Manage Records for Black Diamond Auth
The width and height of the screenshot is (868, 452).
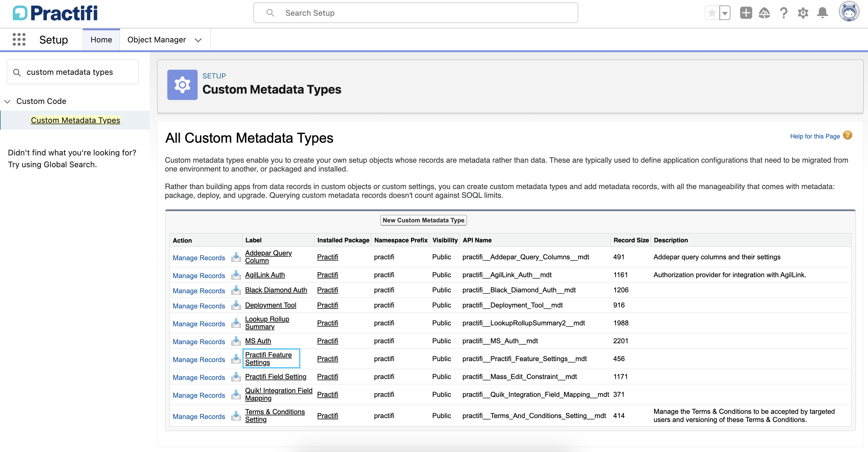[199, 291]
